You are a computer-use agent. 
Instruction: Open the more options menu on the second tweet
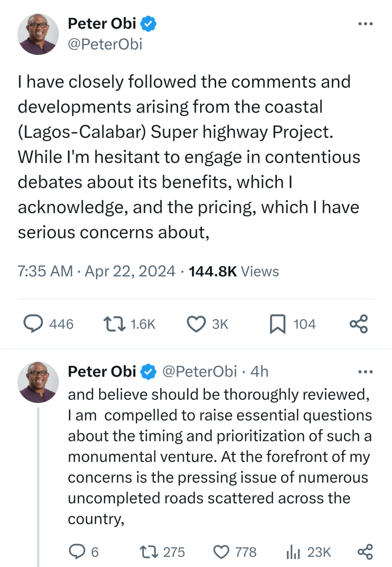(366, 371)
